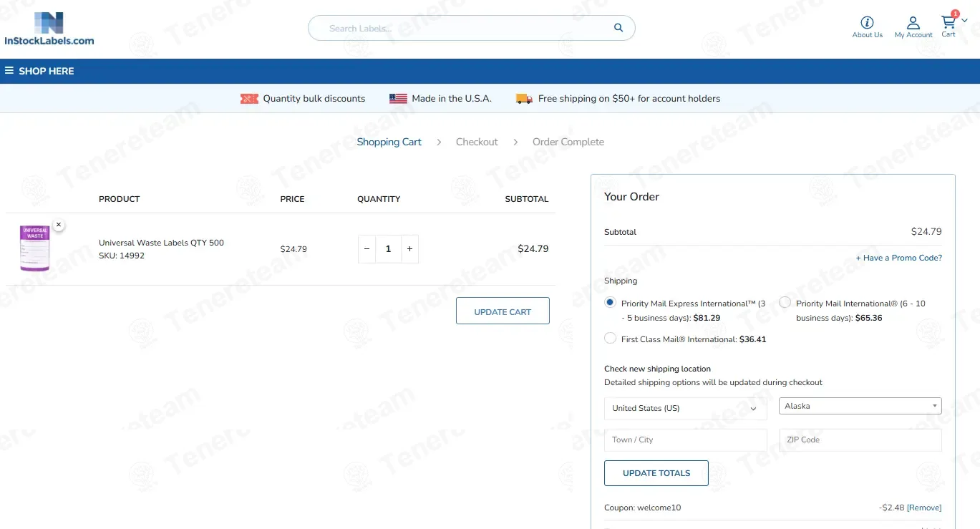Open the My Account person icon
The width and height of the screenshot is (980, 529).
point(913,23)
